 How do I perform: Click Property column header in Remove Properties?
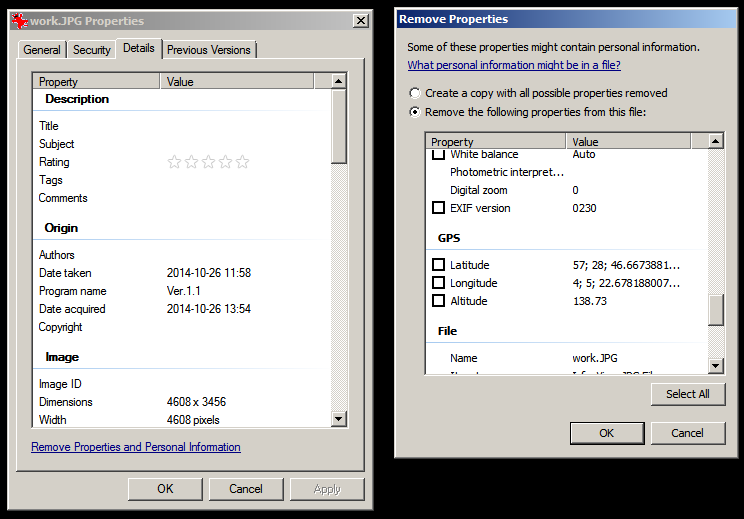pos(496,141)
